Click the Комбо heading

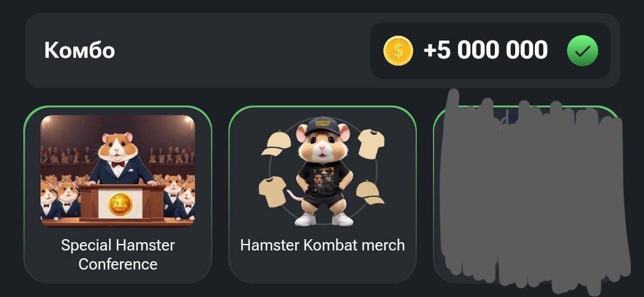click(x=79, y=50)
